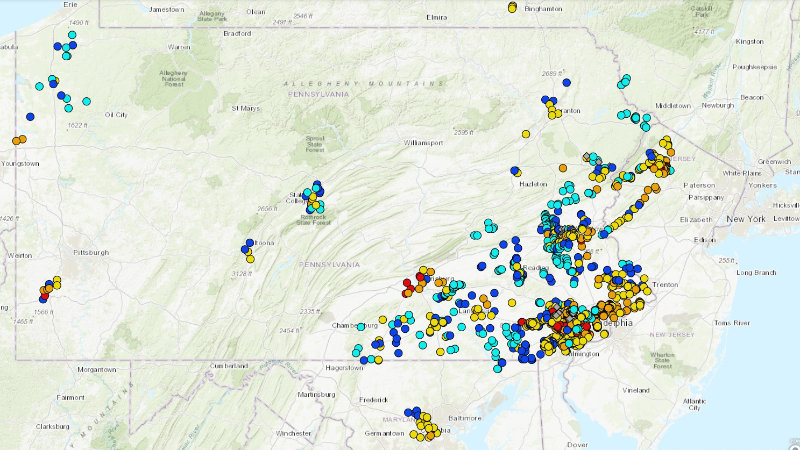Click the Hagerstown label
Screen dimensions: 800x450
(344, 367)
